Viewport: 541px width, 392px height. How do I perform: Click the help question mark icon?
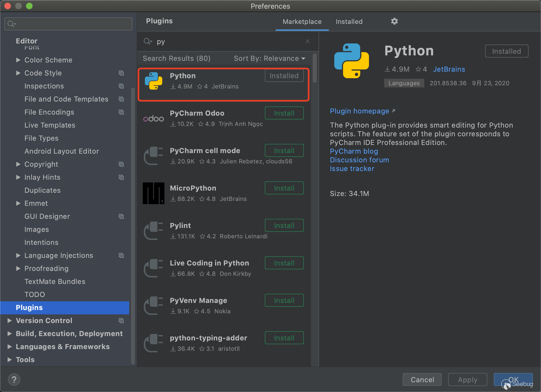click(x=14, y=380)
